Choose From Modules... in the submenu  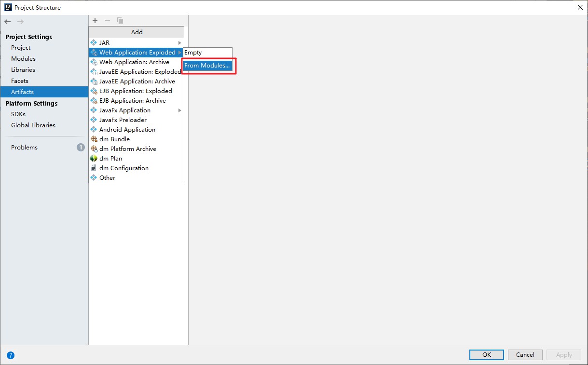point(208,66)
